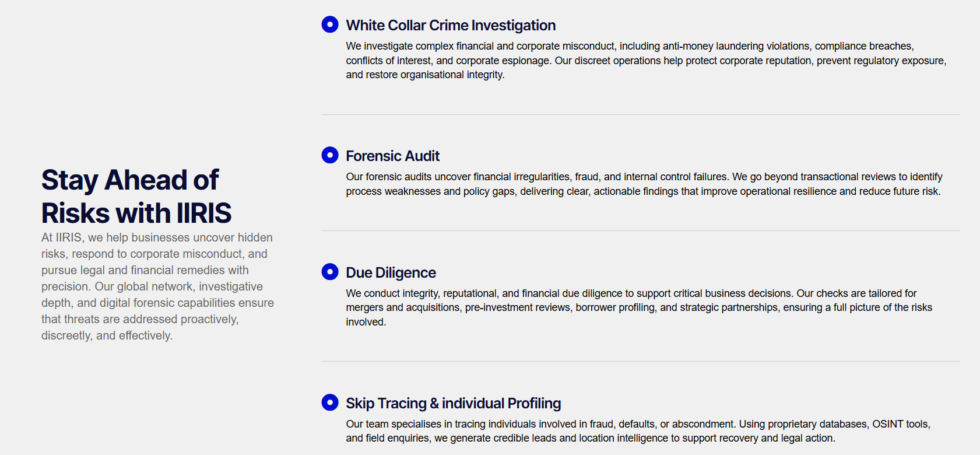Select the Due Diligence heading
Screen dimensions: 980x455
391,273
